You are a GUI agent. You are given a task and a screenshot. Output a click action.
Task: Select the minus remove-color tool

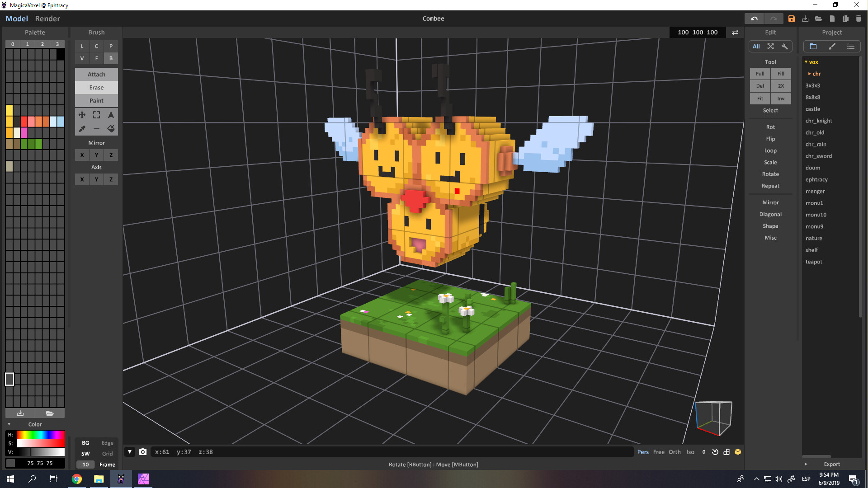pos(96,129)
